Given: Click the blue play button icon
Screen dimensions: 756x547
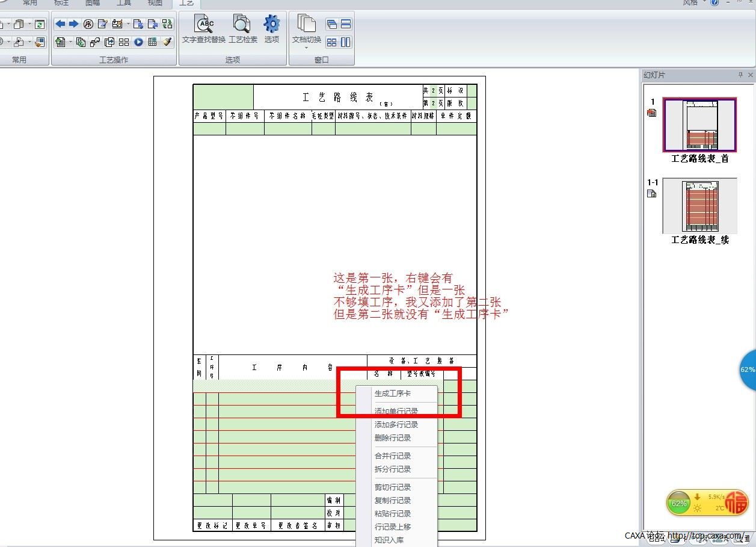Looking at the screenshot, I should (x=138, y=42).
